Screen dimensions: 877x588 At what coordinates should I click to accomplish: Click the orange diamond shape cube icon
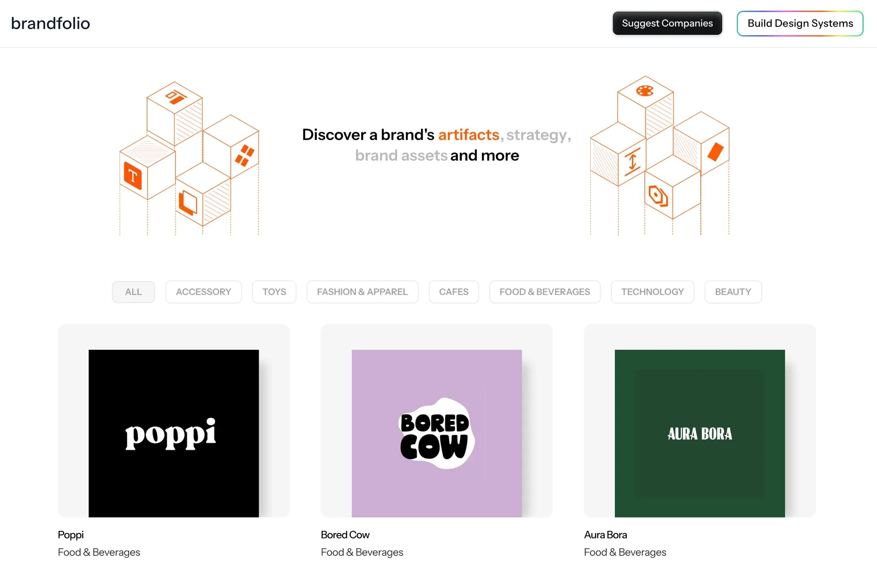tap(715, 152)
